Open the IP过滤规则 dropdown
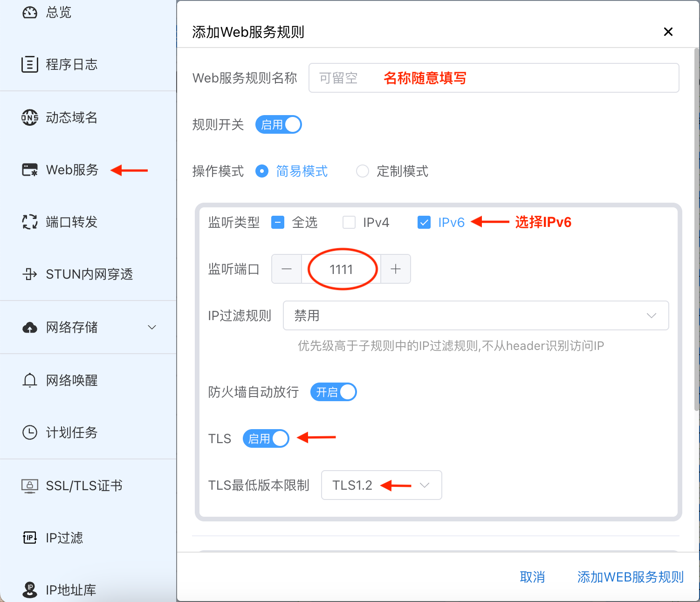700x602 pixels. (475, 315)
